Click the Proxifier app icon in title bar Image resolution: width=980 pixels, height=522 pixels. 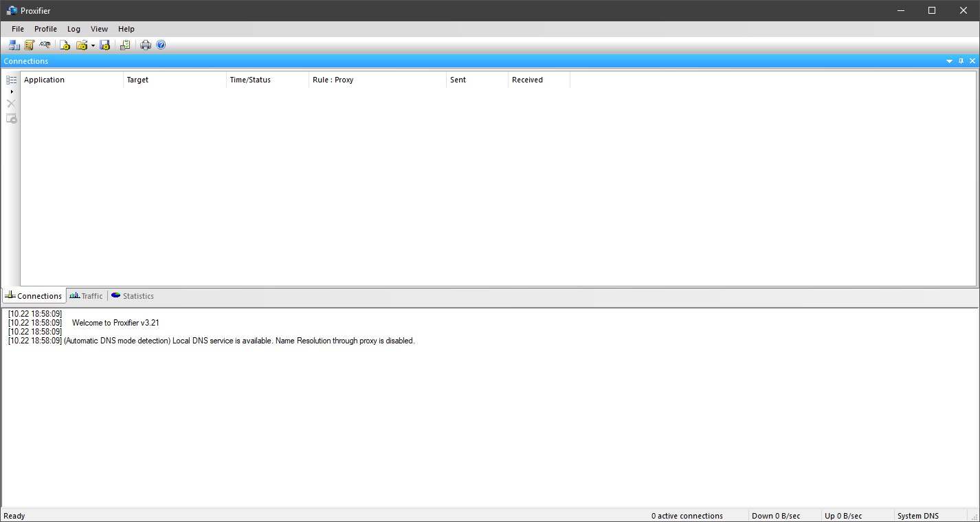coord(11,10)
